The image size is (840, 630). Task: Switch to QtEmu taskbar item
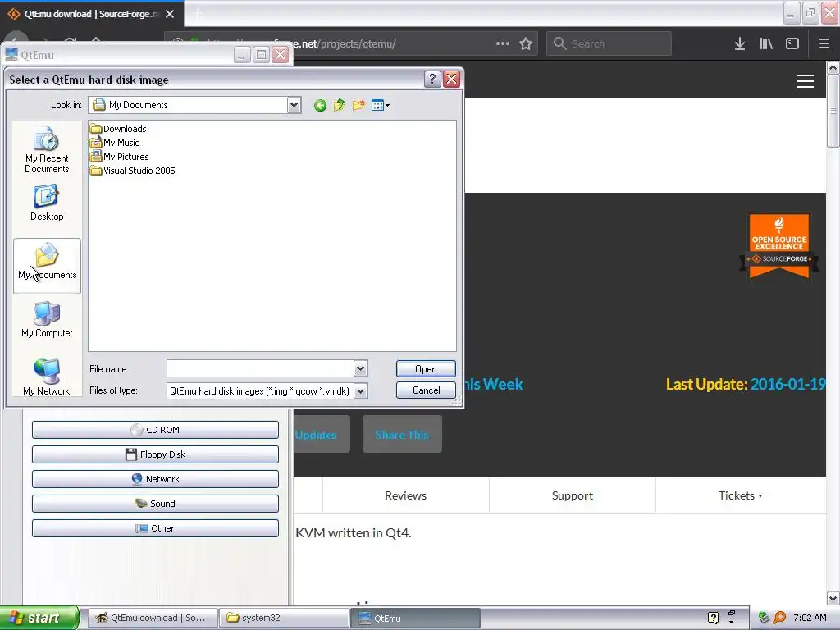416,619
